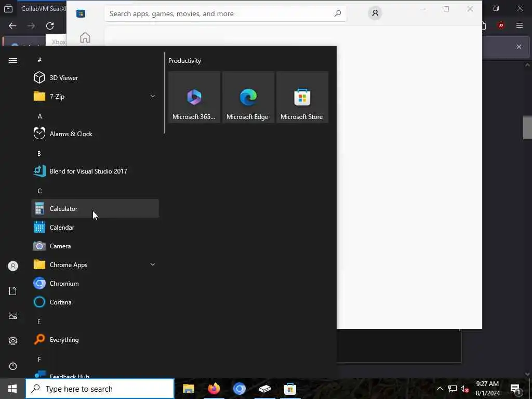Screen dimensions: 532x399
Task: Click the browser vertical scrollbar thumb
Action: click(x=527, y=128)
